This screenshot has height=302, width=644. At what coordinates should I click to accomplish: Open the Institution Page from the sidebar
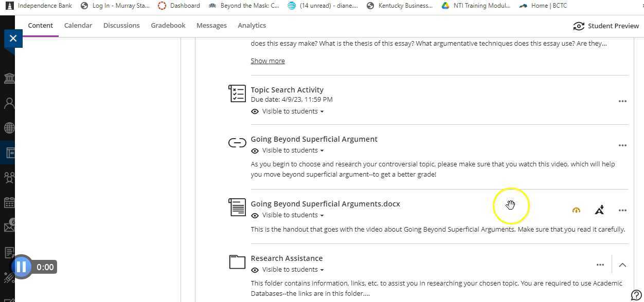coord(9,78)
